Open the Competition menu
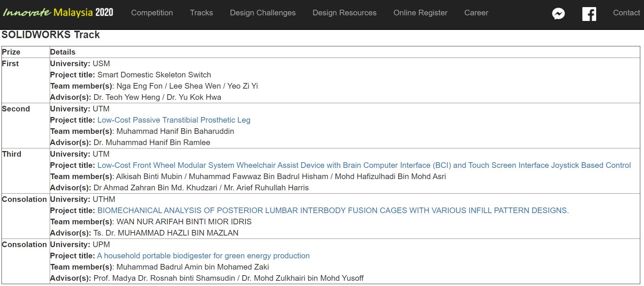The width and height of the screenshot is (644, 286). pyautogui.click(x=152, y=13)
